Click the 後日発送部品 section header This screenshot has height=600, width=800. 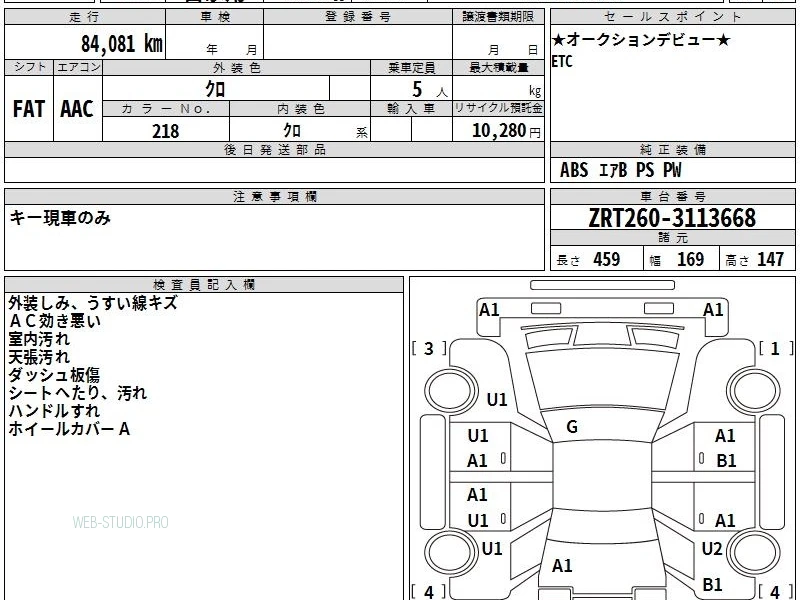[x=274, y=149]
